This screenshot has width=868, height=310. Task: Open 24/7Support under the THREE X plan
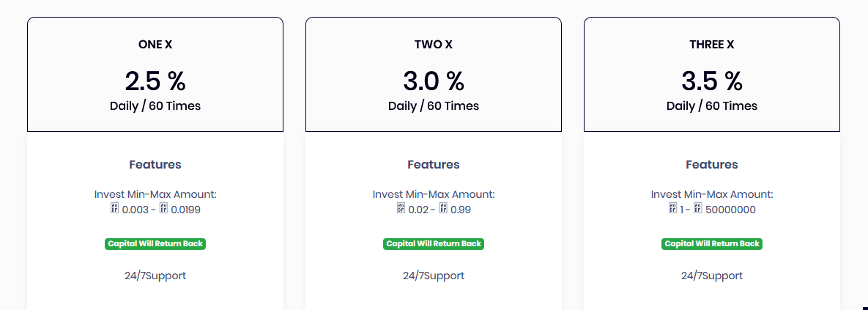tap(712, 276)
